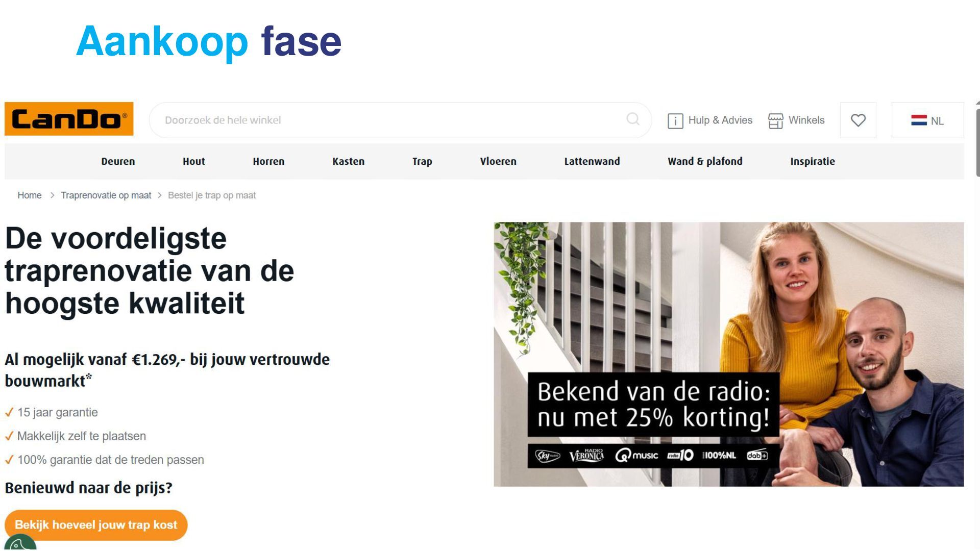Image resolution: width=980 pixels, height=551 pixels.
Task: Click the Winkels store icon
Action: click(775, 121)
